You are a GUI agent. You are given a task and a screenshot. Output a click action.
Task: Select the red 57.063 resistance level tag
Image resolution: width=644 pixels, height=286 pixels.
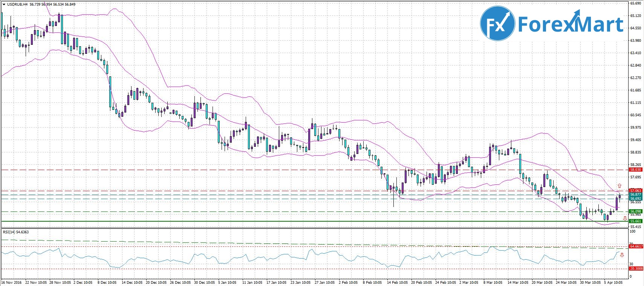point(636,191)
